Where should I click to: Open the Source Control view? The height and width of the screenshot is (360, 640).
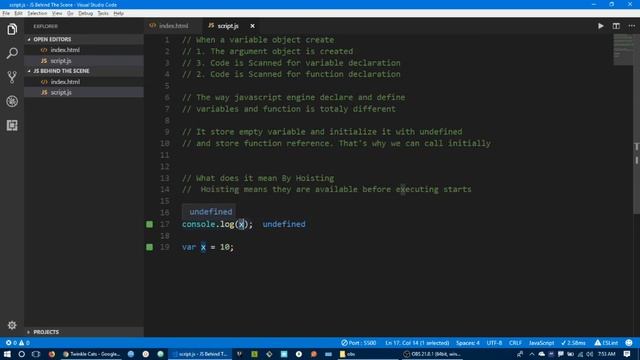click(12, 77)
